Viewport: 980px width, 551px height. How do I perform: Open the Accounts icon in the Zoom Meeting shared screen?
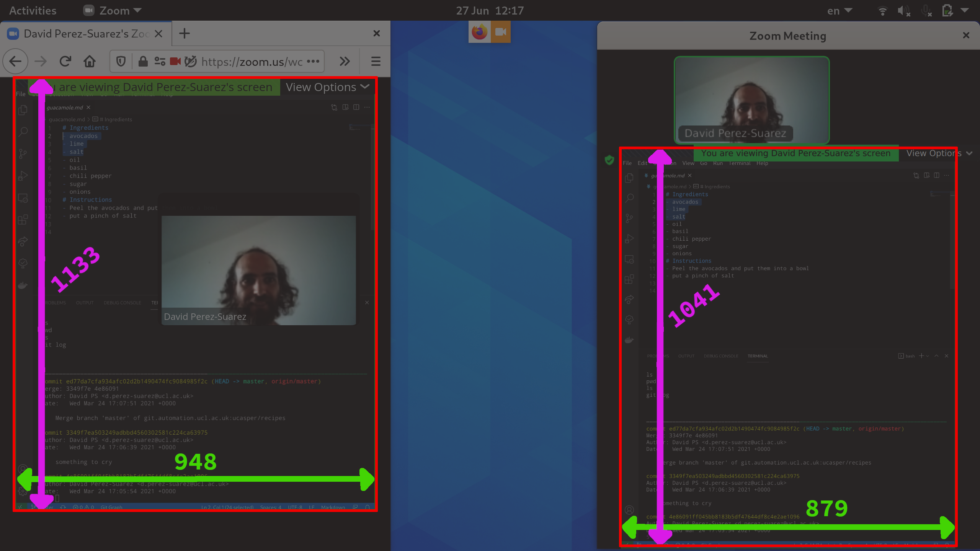[x=629, y=510]
